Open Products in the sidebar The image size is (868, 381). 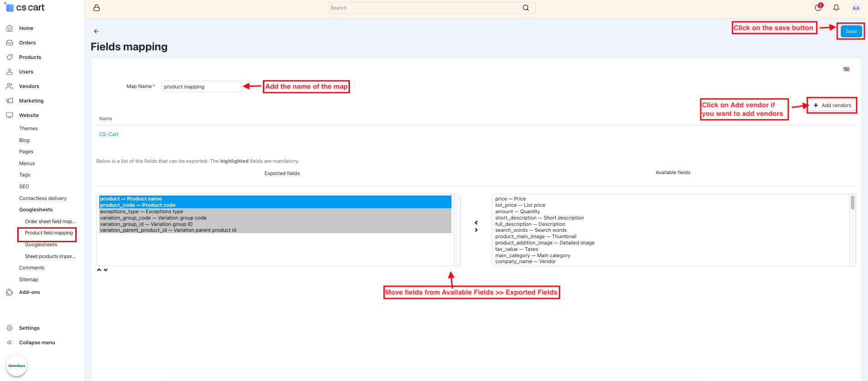(x=30, y=57)
